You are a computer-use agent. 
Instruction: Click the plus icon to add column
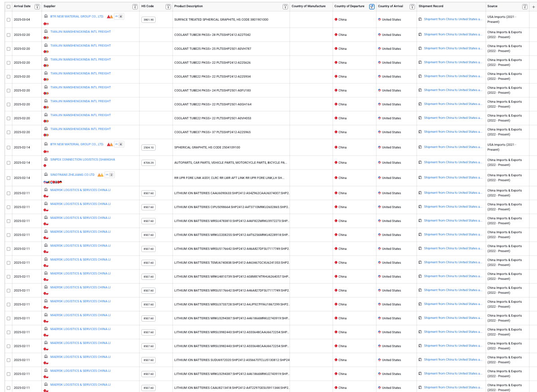[x=533, y=7]
